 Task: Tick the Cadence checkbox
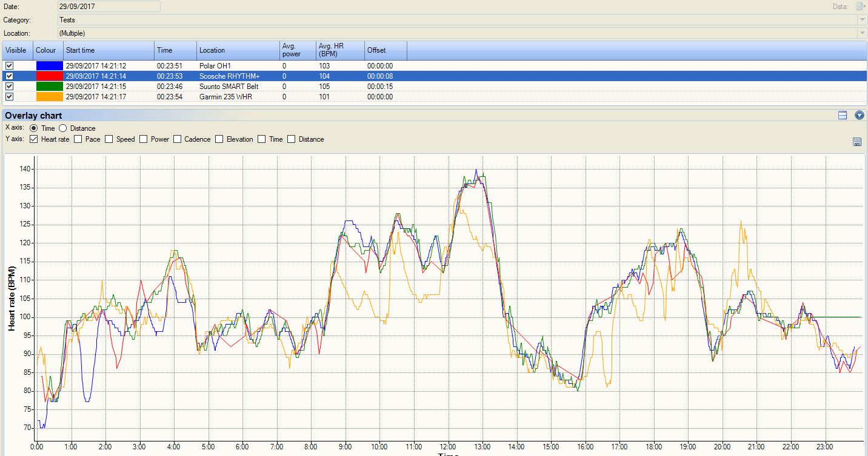(178, 139)
